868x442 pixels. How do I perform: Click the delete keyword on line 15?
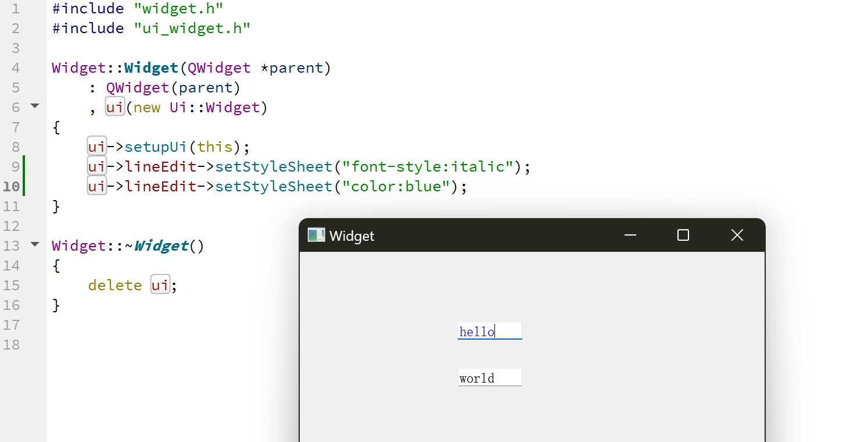[115, 286]
